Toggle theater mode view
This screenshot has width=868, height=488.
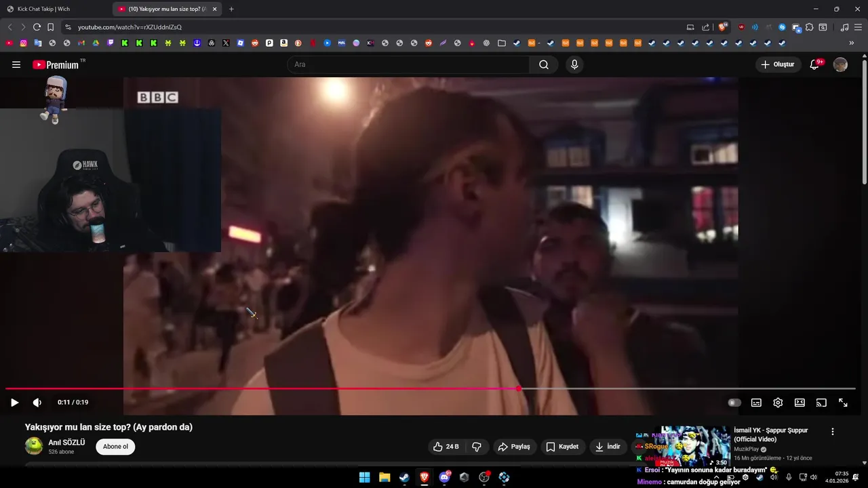(800, 403)
